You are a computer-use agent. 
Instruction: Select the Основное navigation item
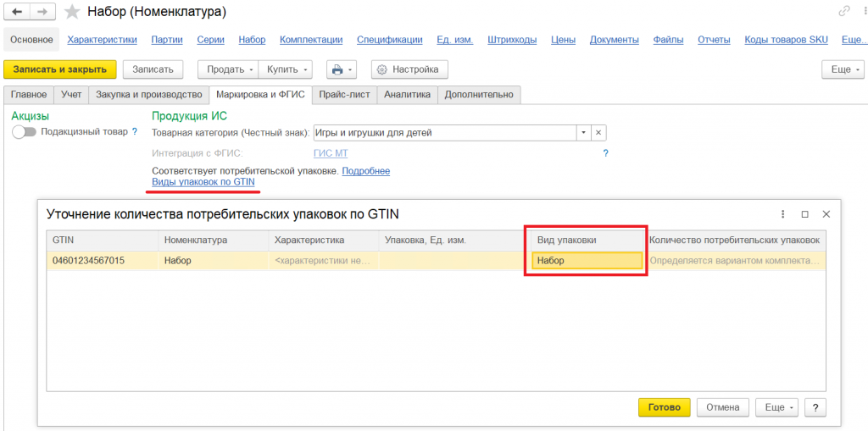pos(31,40)
